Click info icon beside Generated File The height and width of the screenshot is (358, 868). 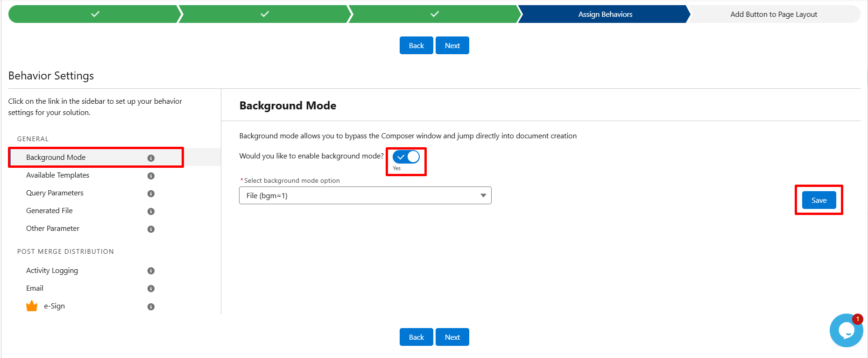tap(151, 211)
